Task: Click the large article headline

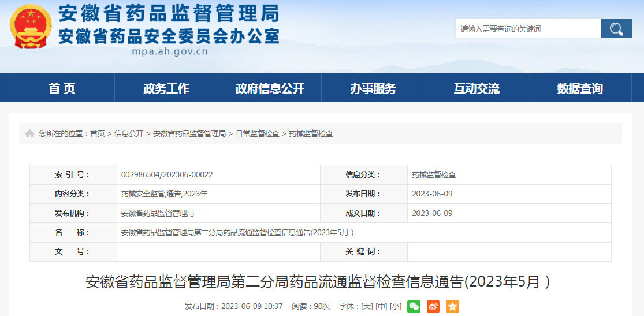Action: (x=318, y=282)
